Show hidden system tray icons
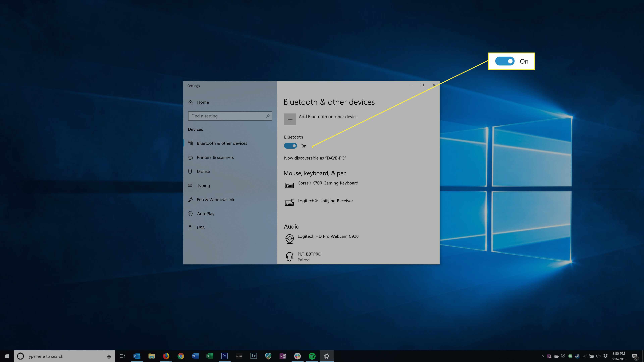The width and height of the screenshot is (644, 362). [x=542, y=356]
